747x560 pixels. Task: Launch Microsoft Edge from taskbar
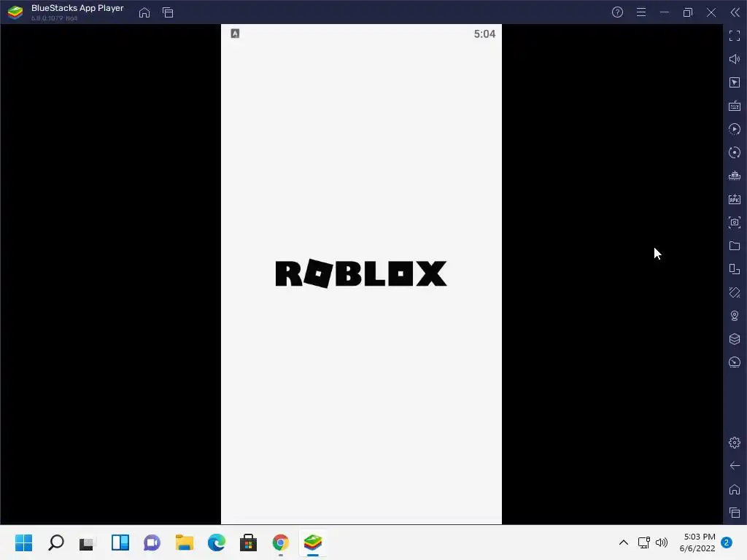pos(216,542)
